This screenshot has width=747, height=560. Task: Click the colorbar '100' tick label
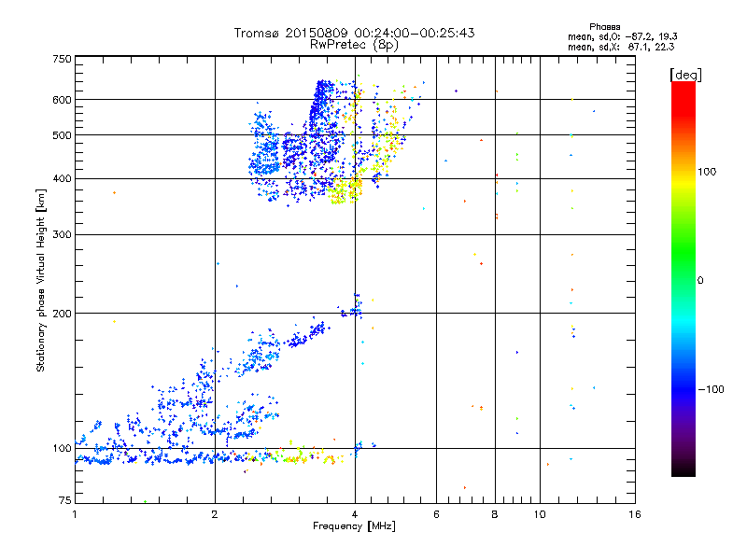707,172
